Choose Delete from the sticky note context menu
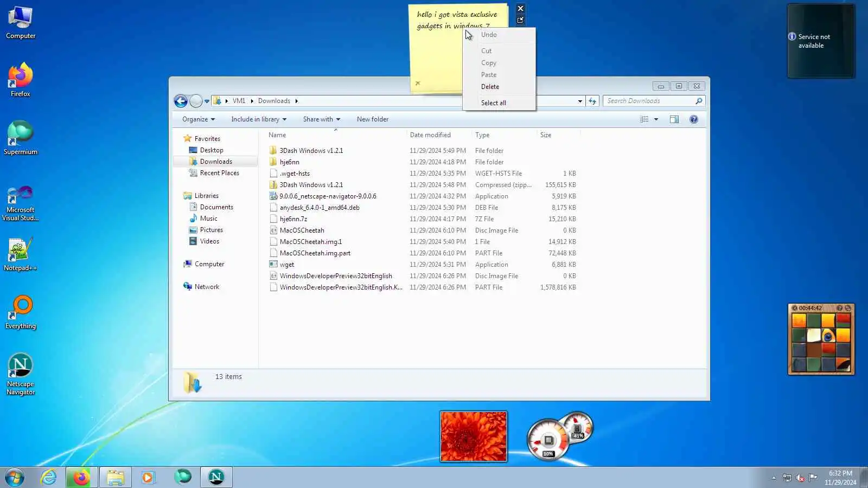 pos(499,87)
